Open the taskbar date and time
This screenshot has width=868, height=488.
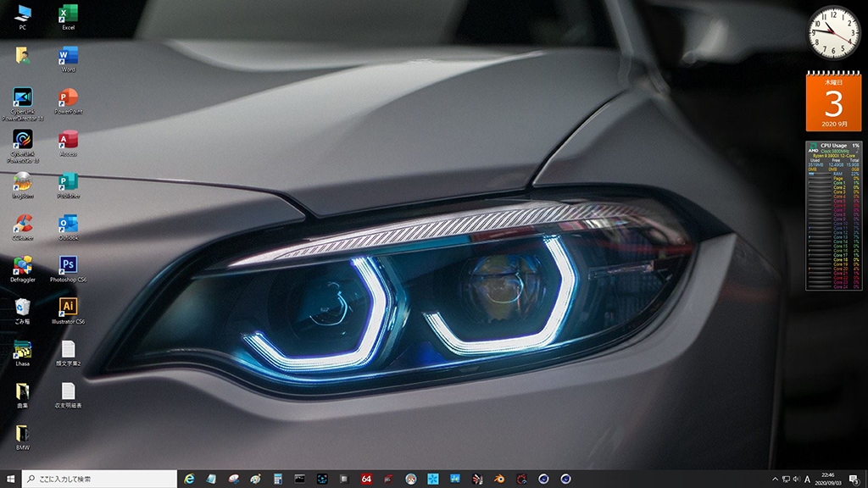(x=828, y=480)
